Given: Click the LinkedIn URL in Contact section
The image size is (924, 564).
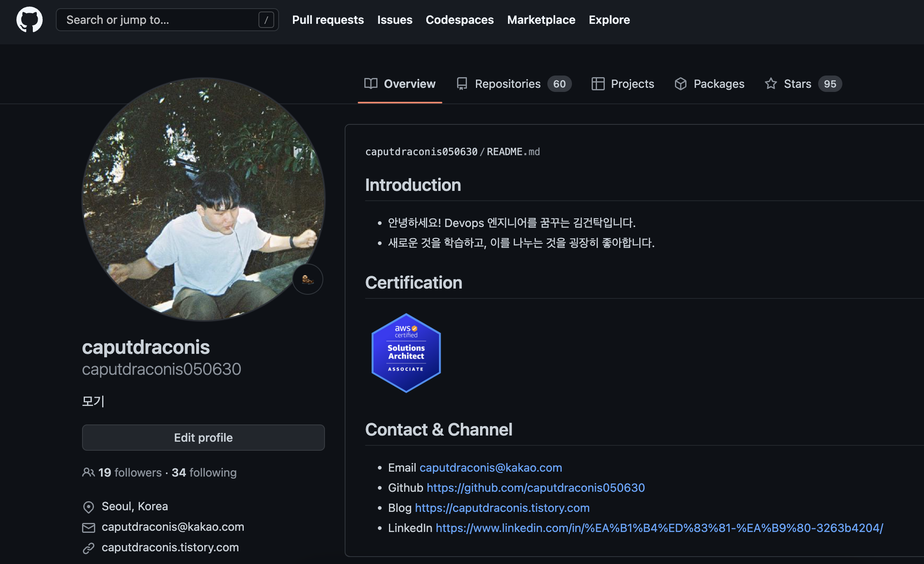Looking at the screenshot, I should pos(659,528).
